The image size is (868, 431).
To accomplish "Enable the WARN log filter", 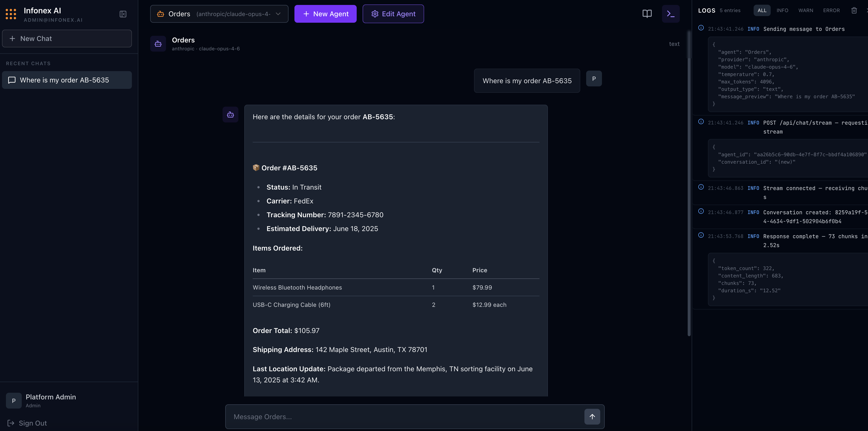I will [806, 10].
